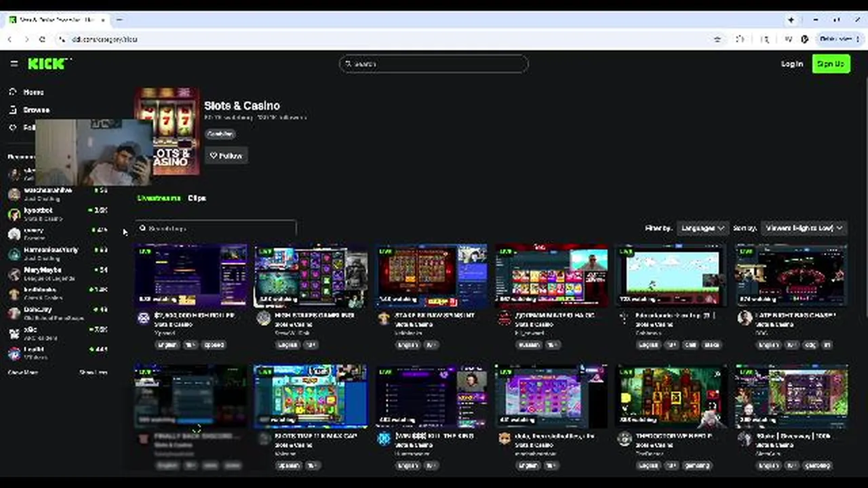Viewport: 868px width, 488px height.
Task: Bookmark this page with the star icon
Action: click(717, 39)
